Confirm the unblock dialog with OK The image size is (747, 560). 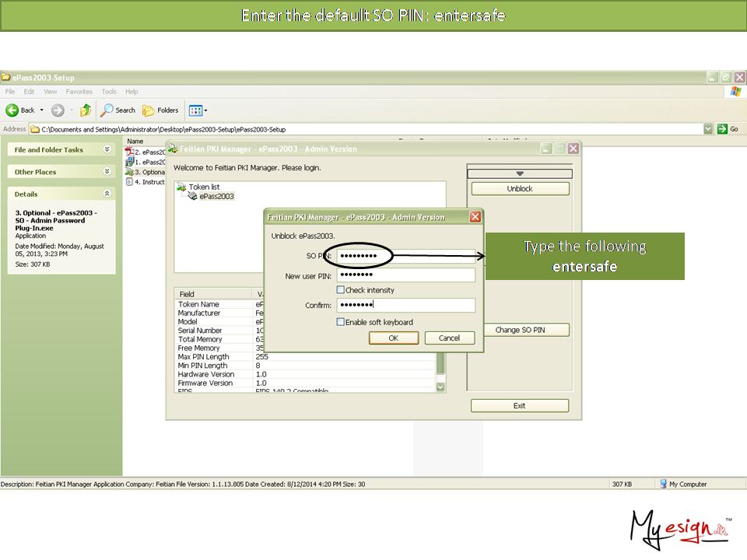(394, 338)
